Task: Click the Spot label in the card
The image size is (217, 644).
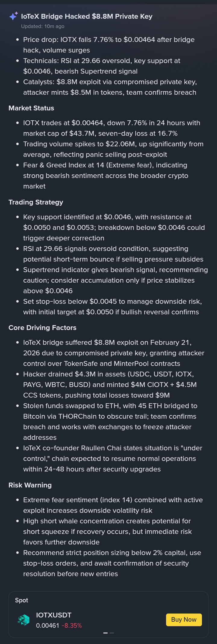Action: [22, 600]
